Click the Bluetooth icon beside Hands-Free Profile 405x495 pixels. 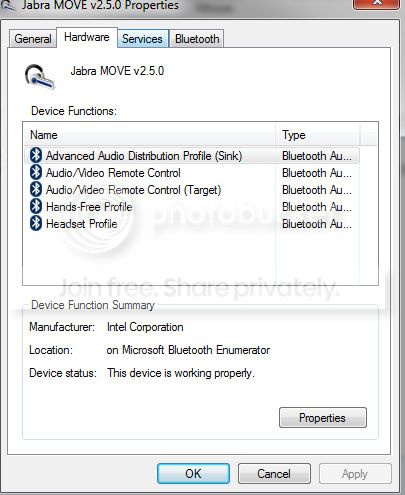[x=36, y=206]
